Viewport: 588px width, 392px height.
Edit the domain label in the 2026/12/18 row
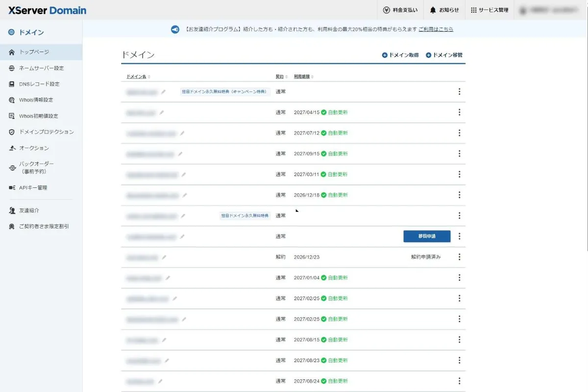coord(185,195)
